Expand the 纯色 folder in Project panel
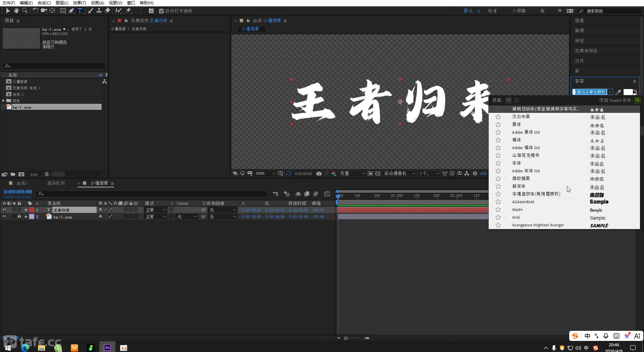This screenshot has width=644, height=352. coord(3,100)
